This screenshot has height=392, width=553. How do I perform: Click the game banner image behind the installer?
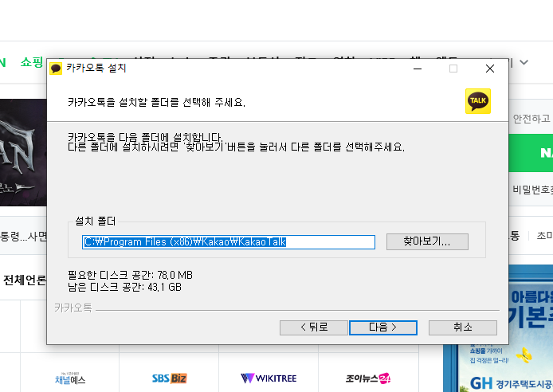[23, 152]
